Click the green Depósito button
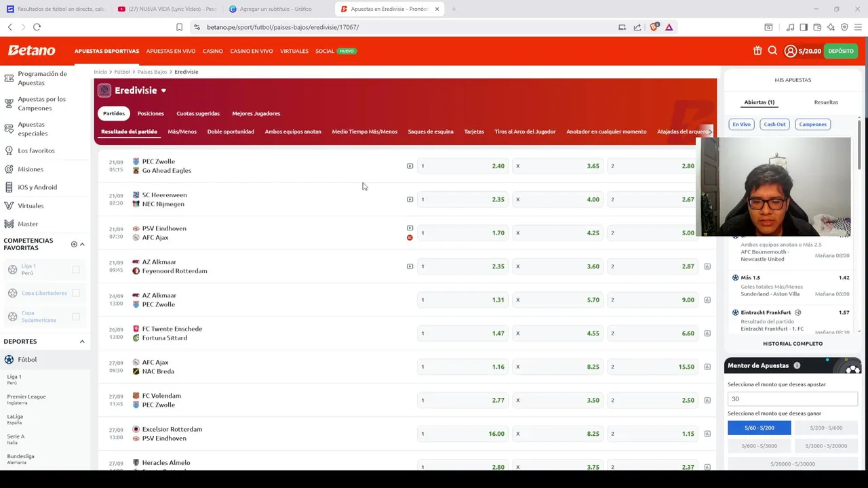 [841, 51]
